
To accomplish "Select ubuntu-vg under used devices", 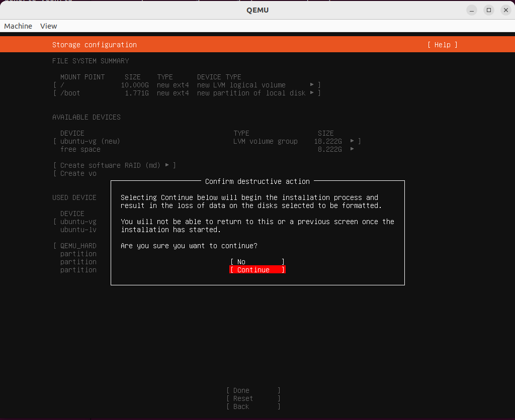I will coord(78,222).
